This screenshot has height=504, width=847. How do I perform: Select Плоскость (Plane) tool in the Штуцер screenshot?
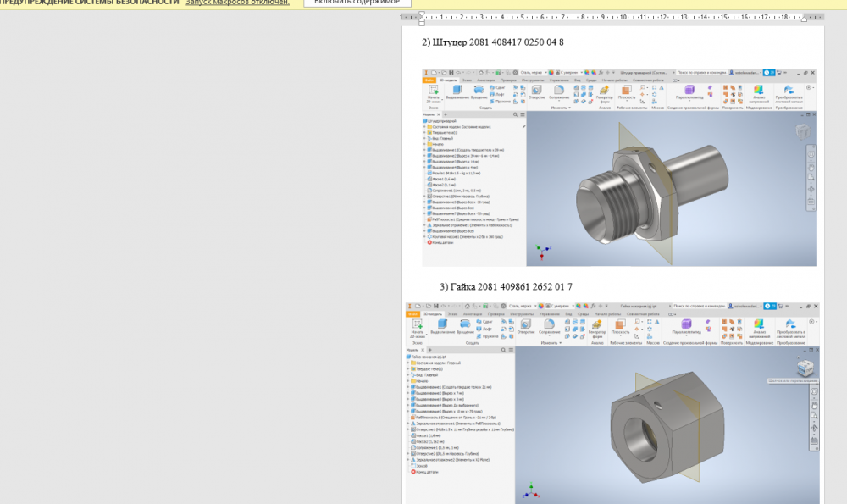click(627, 91)
